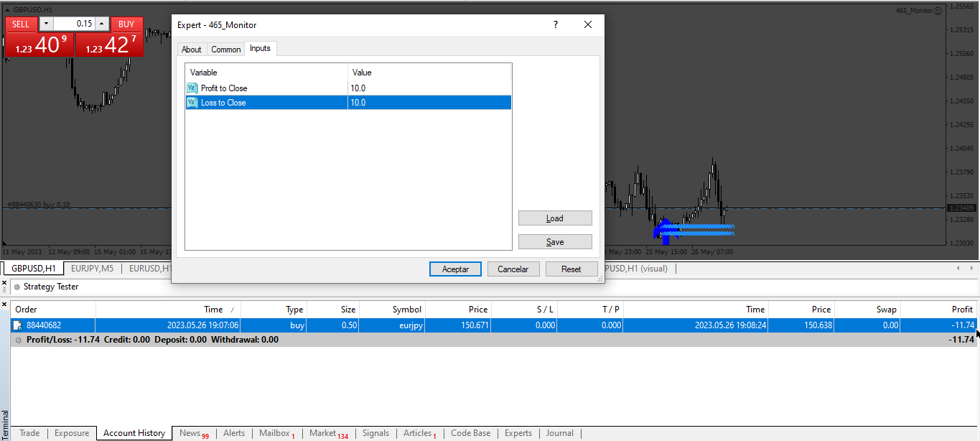Select the Loss to Close row

(x=348, y=103)
